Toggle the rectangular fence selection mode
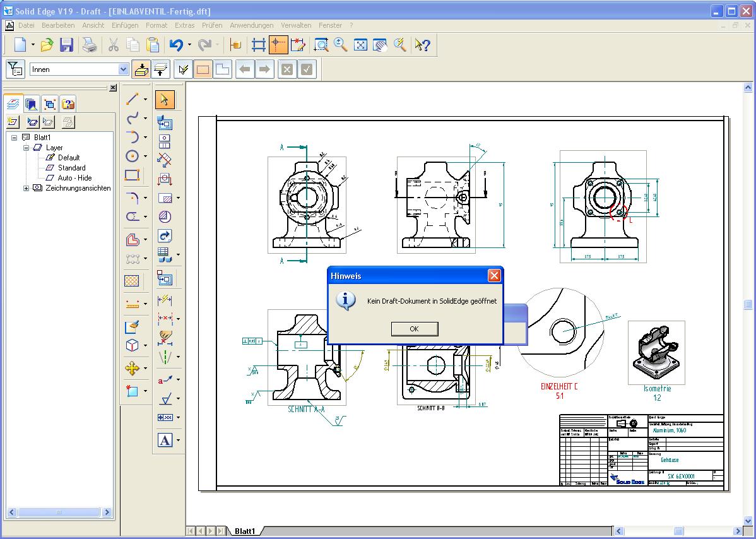Viewport: 756px width, 539px height. pyautogui.click(x=203, y=69)
